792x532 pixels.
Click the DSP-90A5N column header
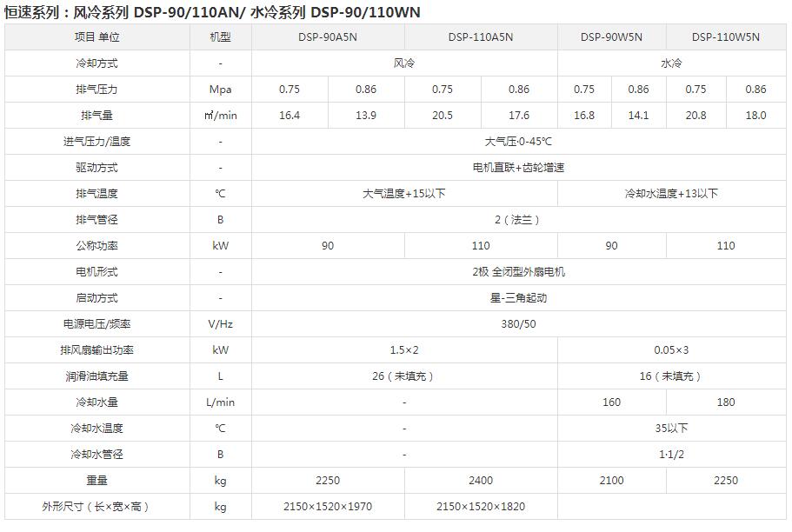point(327,37)
